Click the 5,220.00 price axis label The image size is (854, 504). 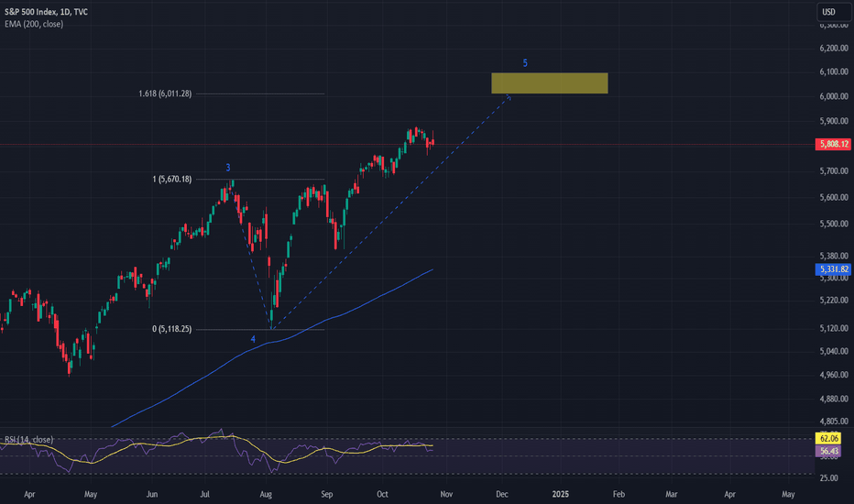pos(834,301)
